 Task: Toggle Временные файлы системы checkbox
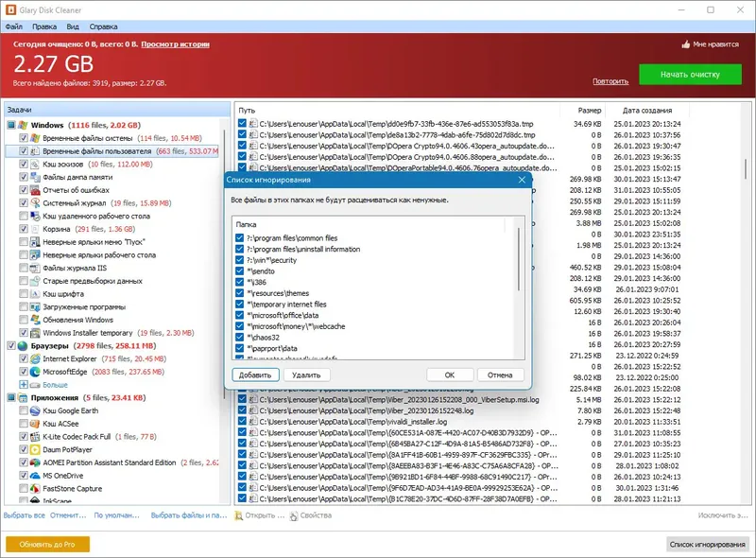pyautogui.click(x=23, y=138)
